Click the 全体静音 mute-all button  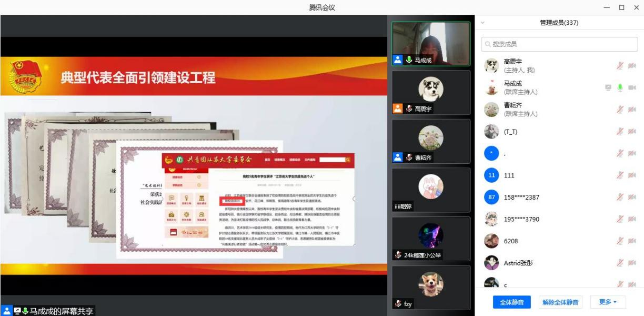511,302
